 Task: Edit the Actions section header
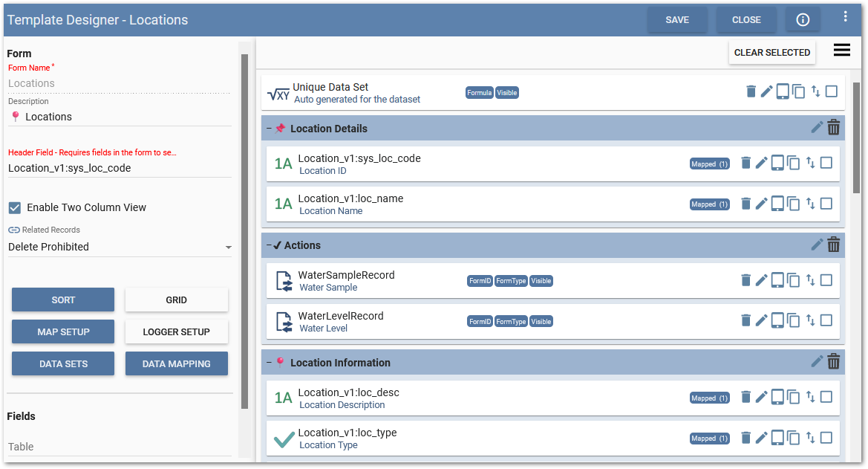pos(817,245)
